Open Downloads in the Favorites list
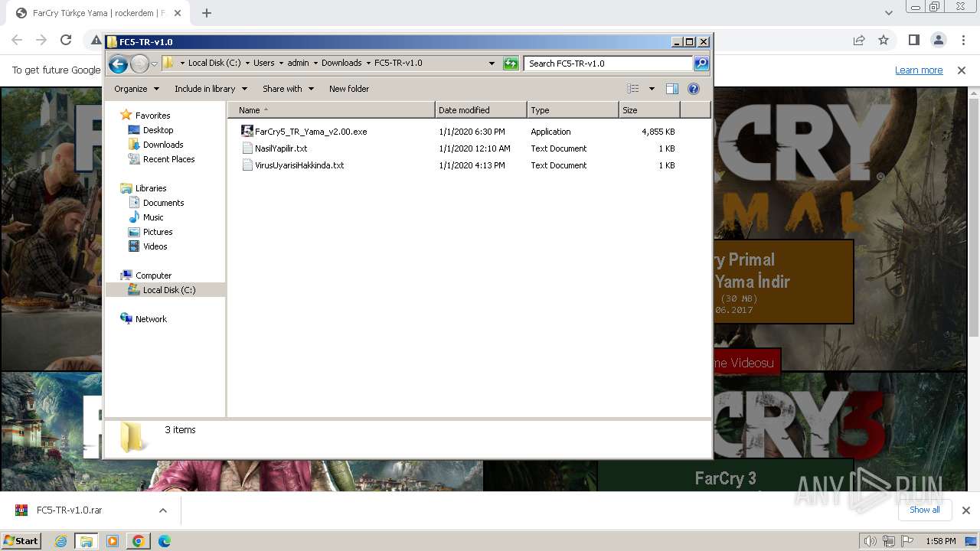Viewport: 980px width, 551px height. pos(163,145)
